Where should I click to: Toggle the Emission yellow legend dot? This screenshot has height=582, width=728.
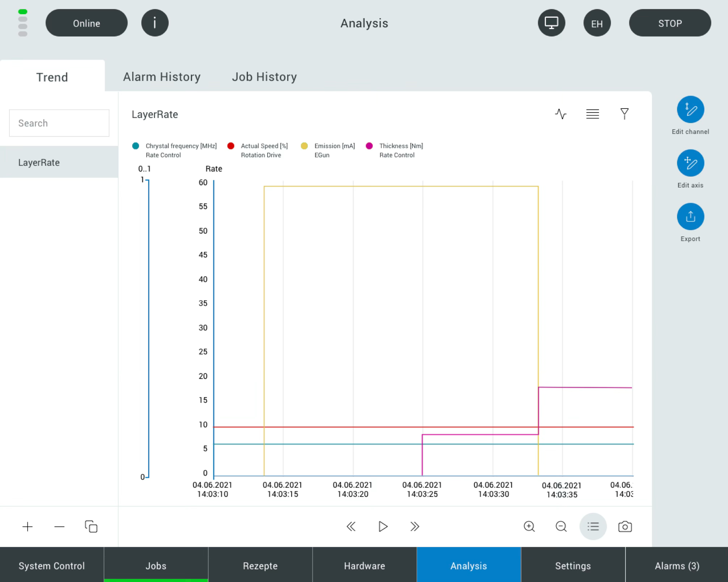(304, 146)
